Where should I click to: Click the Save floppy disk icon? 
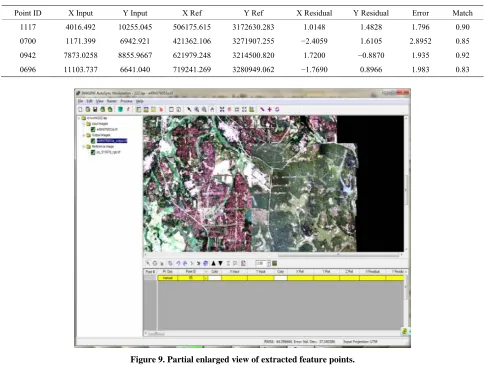point(95,109)
